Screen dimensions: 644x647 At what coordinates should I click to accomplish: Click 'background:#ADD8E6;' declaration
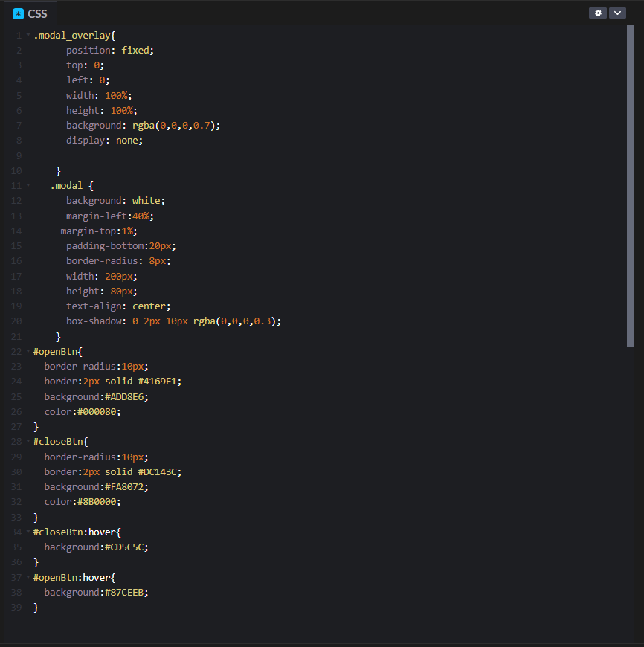coord(97,397)
